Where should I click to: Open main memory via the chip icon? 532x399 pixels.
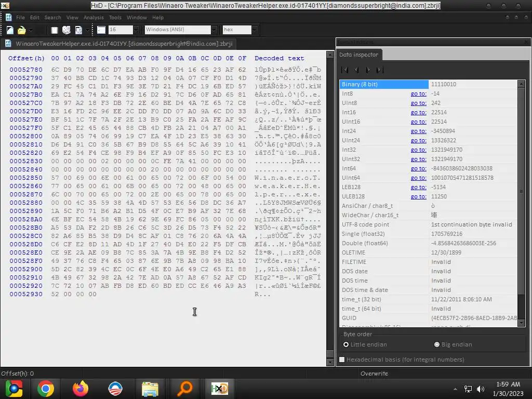click(54, 30)
